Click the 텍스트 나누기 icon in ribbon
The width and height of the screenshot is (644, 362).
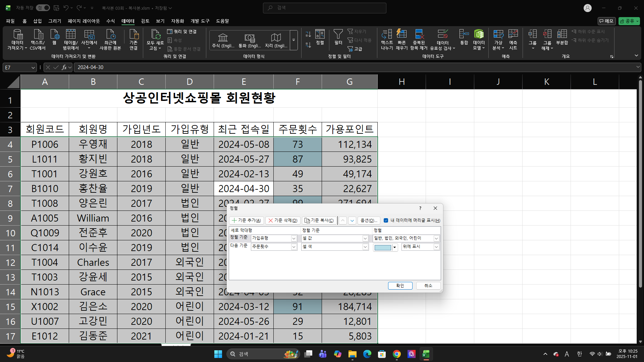[x=387, y=34]
